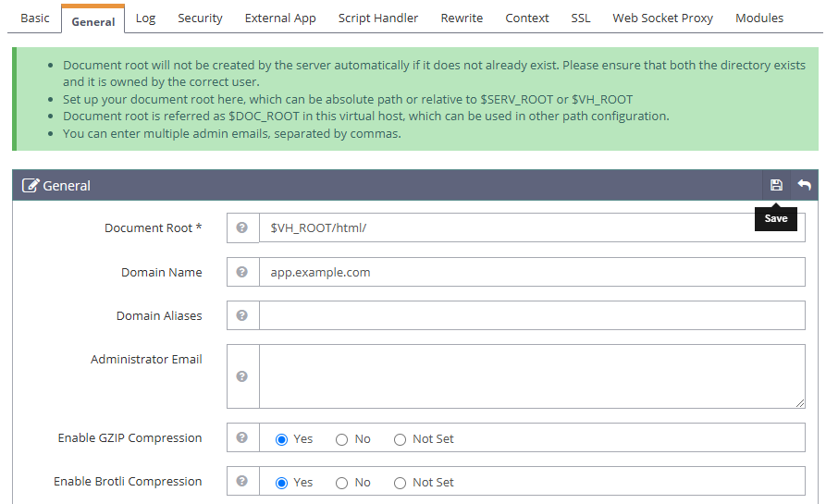Focus the Administrator Email text area

click(x=531, y=376)
